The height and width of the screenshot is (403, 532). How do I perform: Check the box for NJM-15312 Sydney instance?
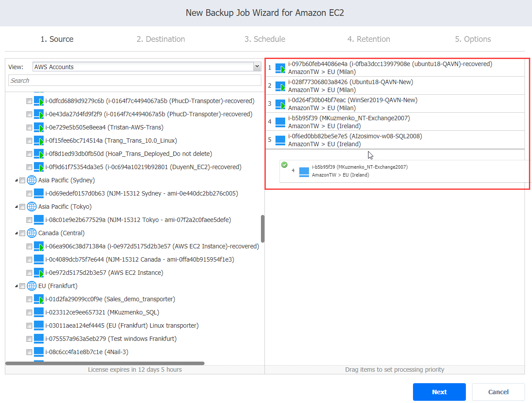pyautogui.click(x=29, y=194)
